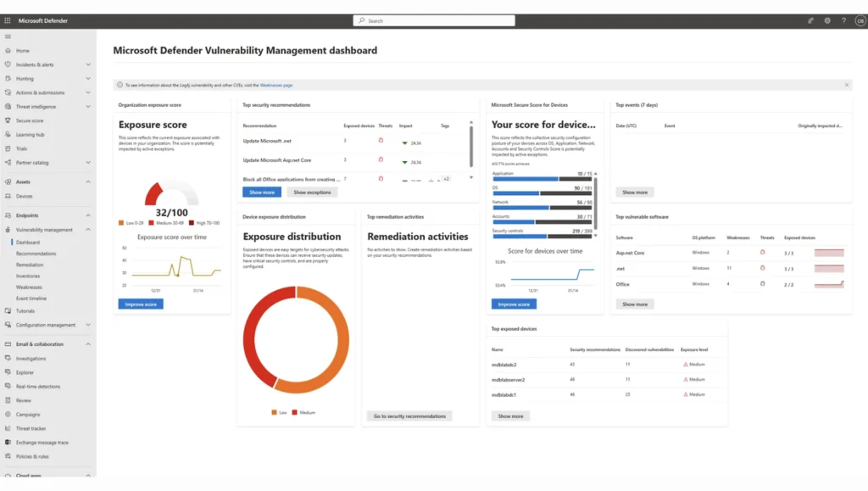
Task: Click the Vulnerability management icon
Action: point(8,229)
